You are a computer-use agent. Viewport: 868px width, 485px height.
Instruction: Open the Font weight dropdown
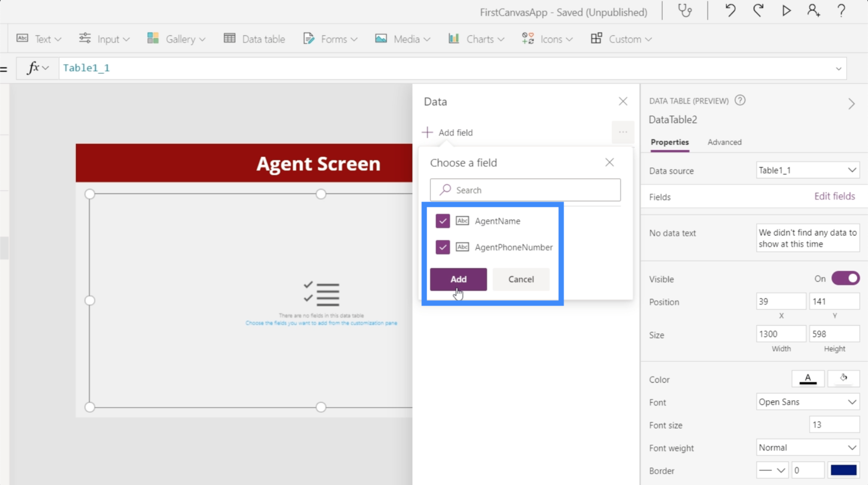(808, 447)
